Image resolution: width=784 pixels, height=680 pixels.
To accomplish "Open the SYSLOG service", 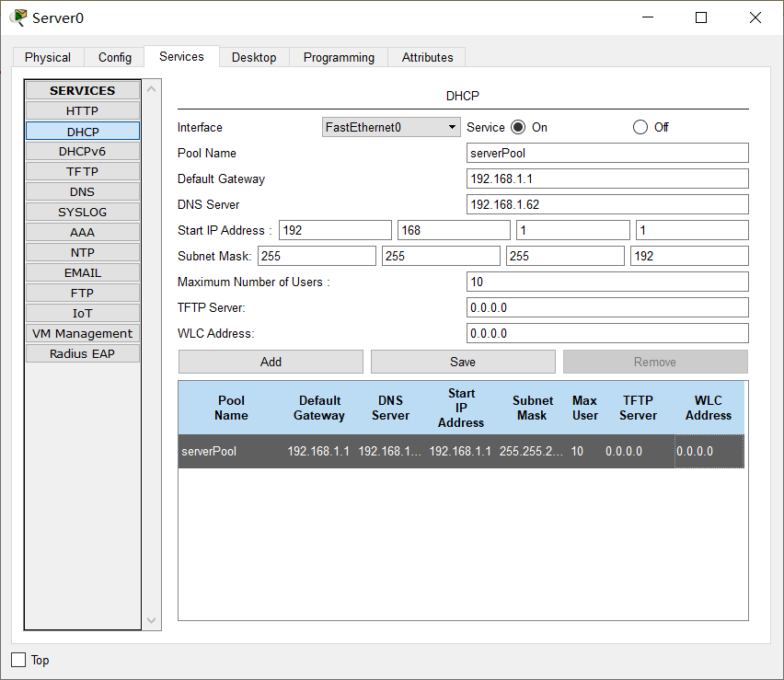I will point(83,212).
